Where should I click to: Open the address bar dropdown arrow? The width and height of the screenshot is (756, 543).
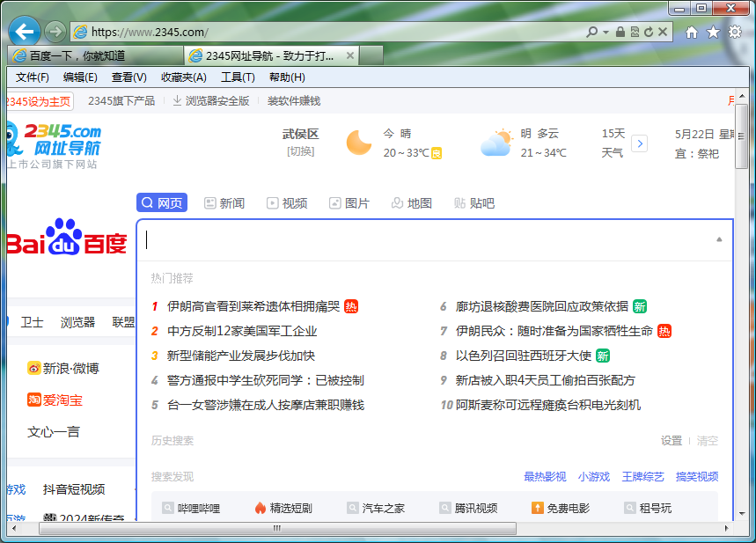click(x=606, y=33)
